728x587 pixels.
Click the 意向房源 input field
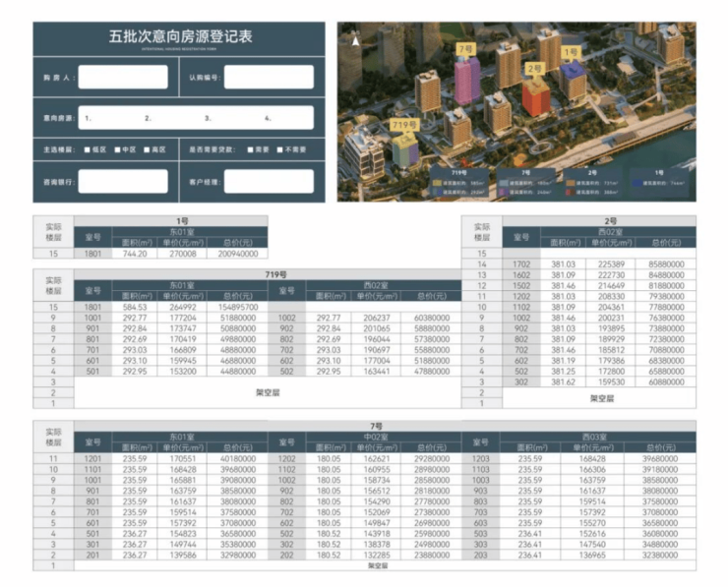[196, 118]
